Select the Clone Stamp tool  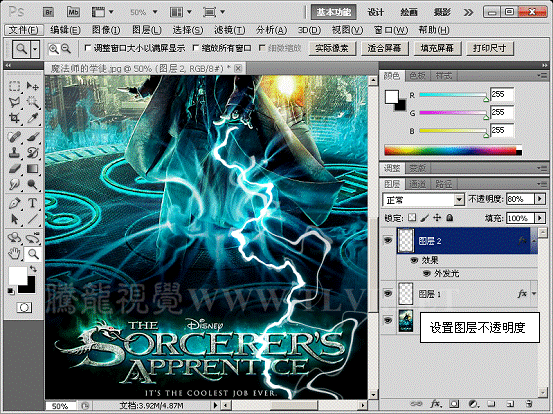coord(14,153)
